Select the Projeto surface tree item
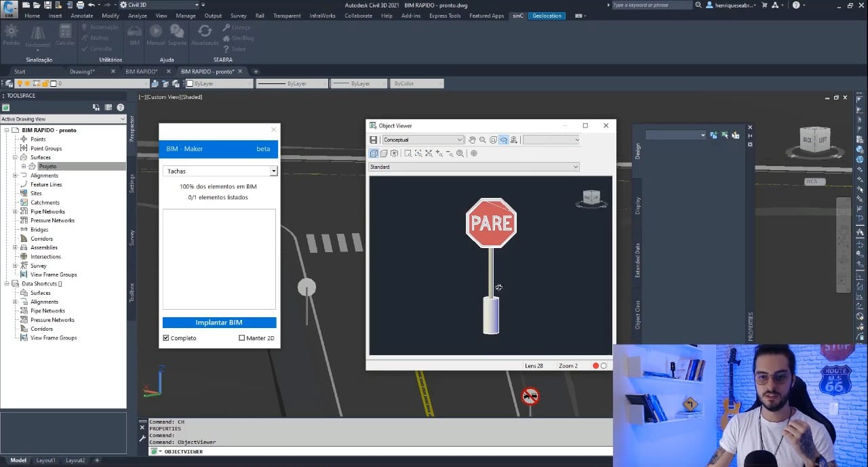Image resolution: width=868 pixels, height=467 pixels. 47,166
